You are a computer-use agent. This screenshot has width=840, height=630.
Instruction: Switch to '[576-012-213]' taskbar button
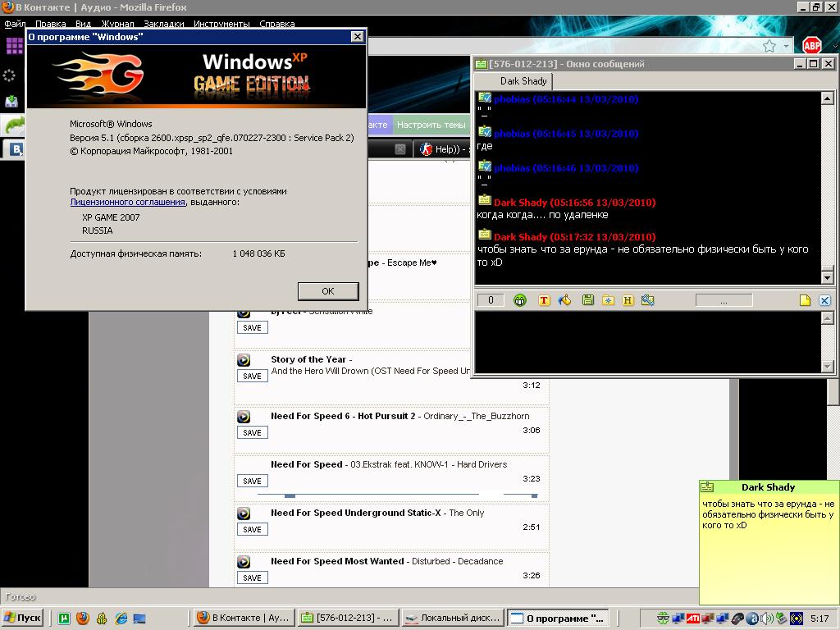point(348,618)
